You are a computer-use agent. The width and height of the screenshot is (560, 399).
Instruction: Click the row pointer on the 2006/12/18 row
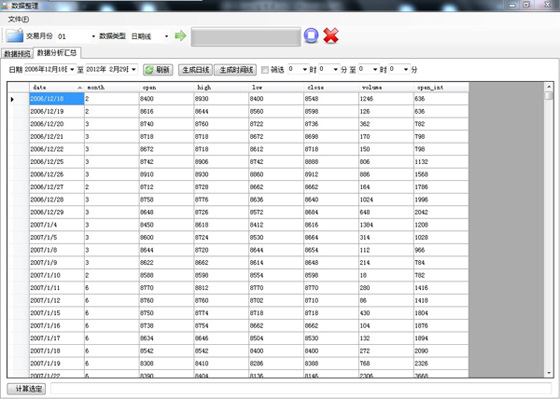(x=12, y=99)
